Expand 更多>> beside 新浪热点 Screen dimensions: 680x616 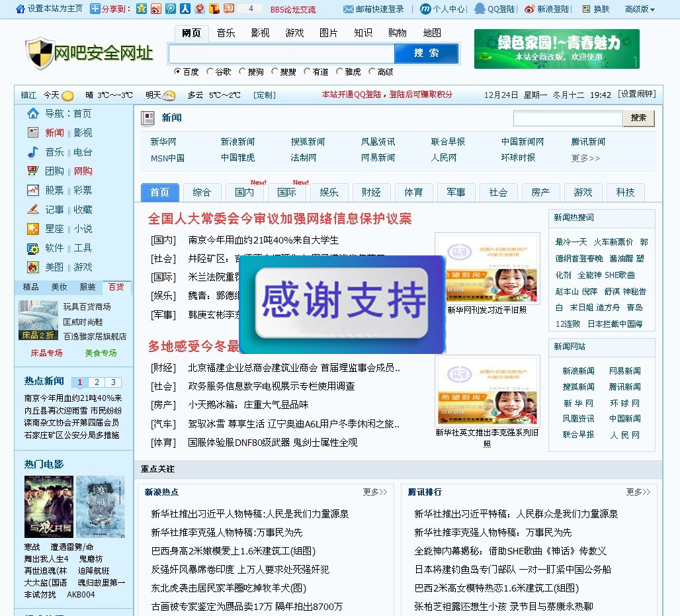tap(374, 492)
